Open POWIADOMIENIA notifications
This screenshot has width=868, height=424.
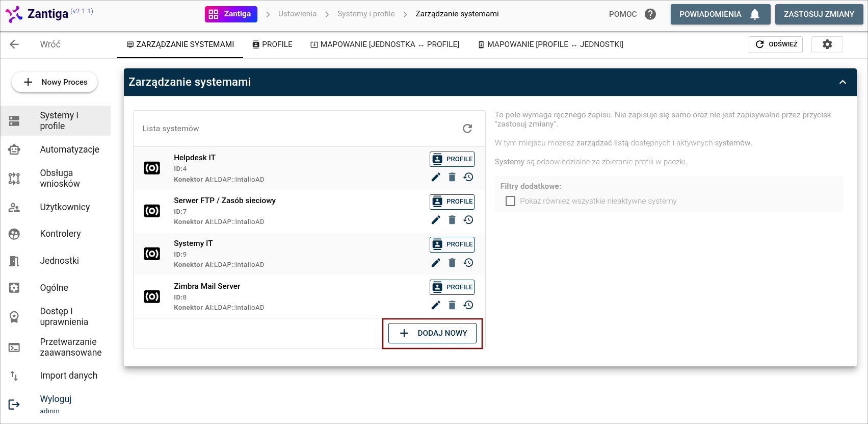coord(719,14)
